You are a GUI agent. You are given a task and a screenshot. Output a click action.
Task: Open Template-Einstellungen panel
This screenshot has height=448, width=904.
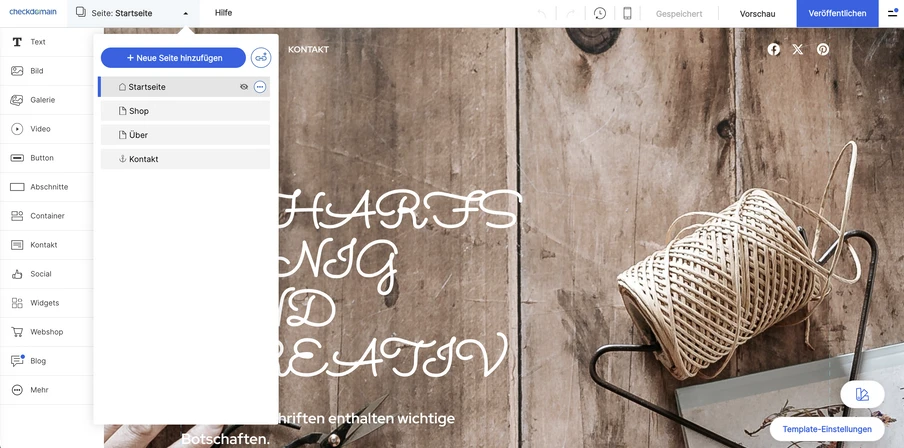tap(827, 429)
